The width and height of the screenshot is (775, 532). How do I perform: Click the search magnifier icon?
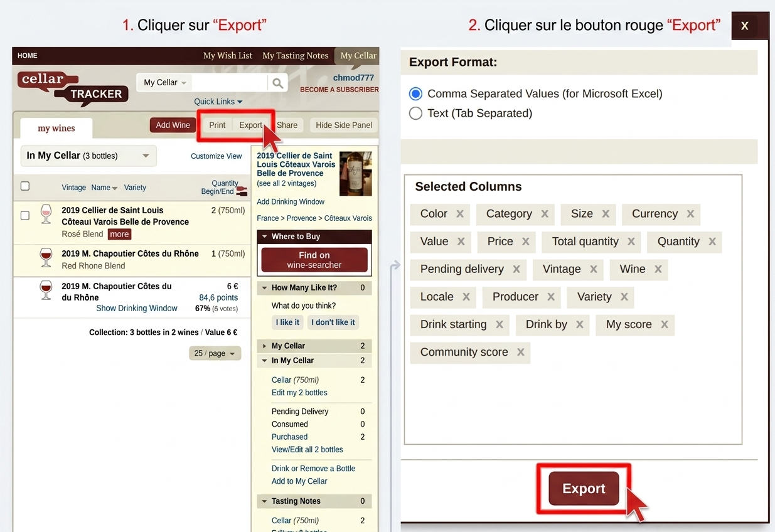277,82
